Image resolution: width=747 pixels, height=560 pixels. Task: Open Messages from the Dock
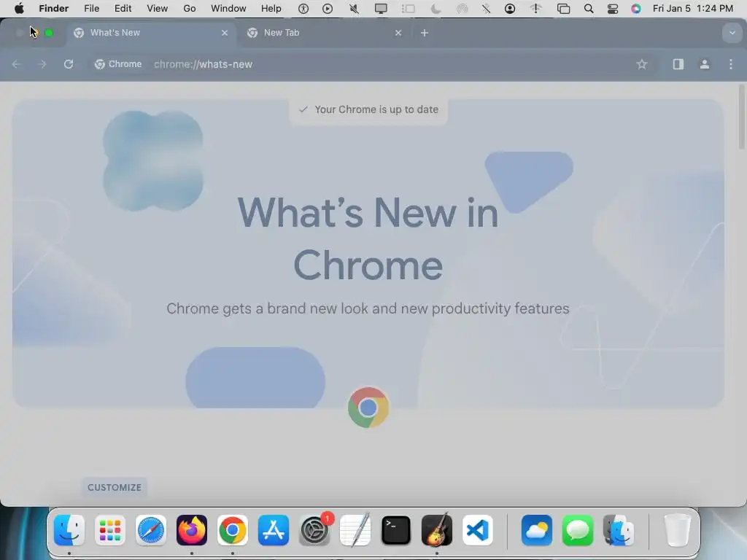coord(578,530)
